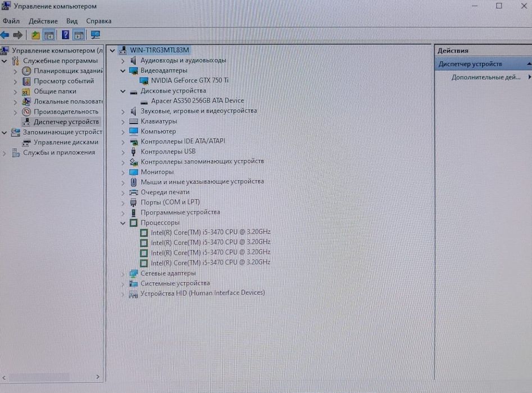Collapse the Дисковые устройства category
This screenshot has width=532, height=393.
coord(123,91)
